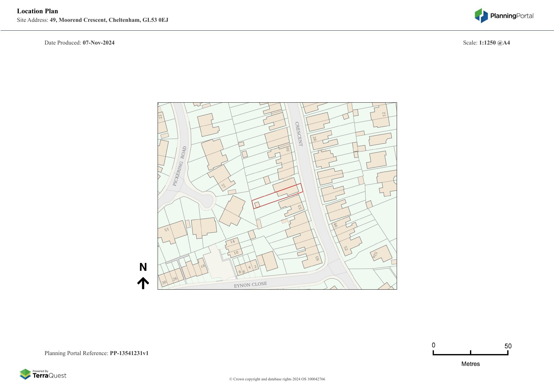This screenshot has height=392, width=554.
Task: Click the Scale 1:1250 @A4 label
Action: 486,43
